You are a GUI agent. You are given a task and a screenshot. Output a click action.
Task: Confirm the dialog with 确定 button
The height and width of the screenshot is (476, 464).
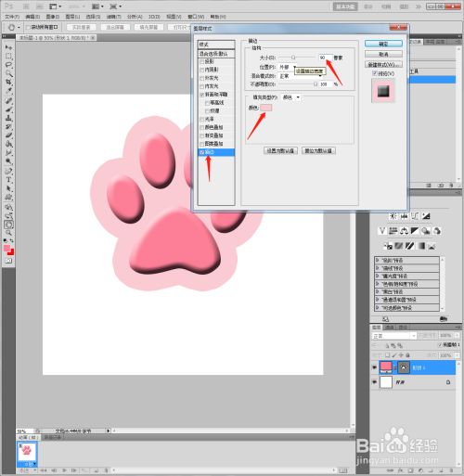(383, 44)
